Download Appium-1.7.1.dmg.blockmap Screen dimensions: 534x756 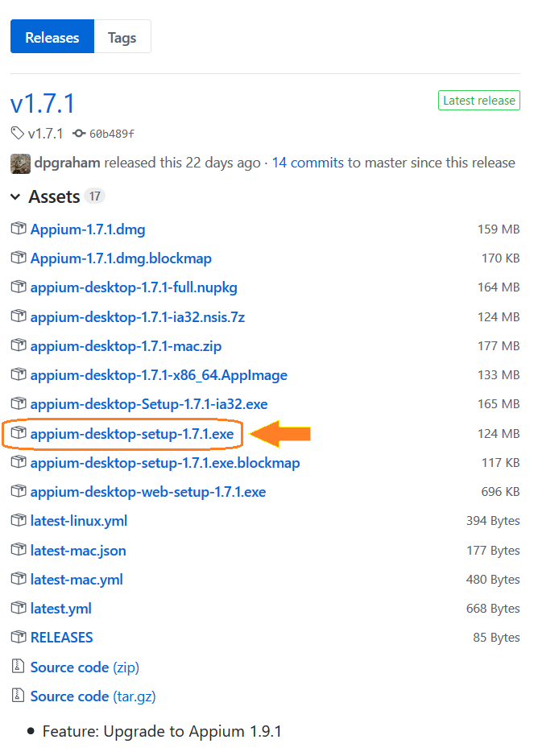click(x=121, y=258)
